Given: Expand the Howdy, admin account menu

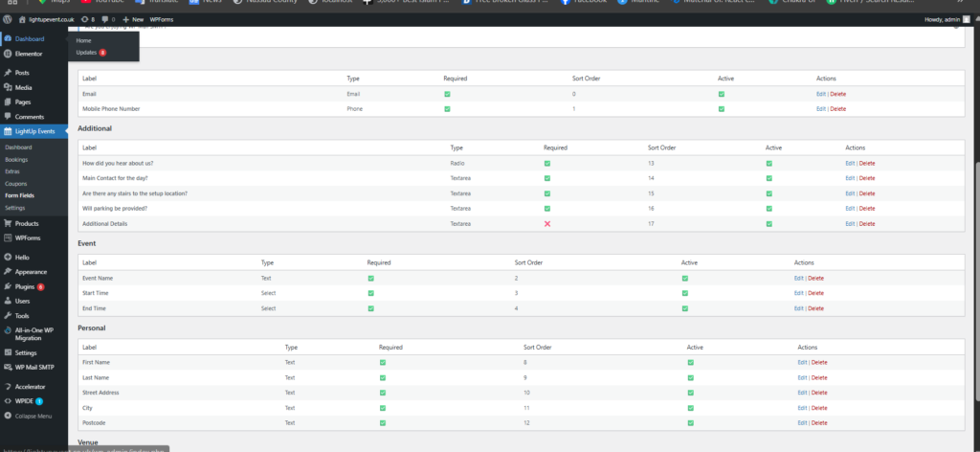Looking at the screenshot, I should 947,20.
